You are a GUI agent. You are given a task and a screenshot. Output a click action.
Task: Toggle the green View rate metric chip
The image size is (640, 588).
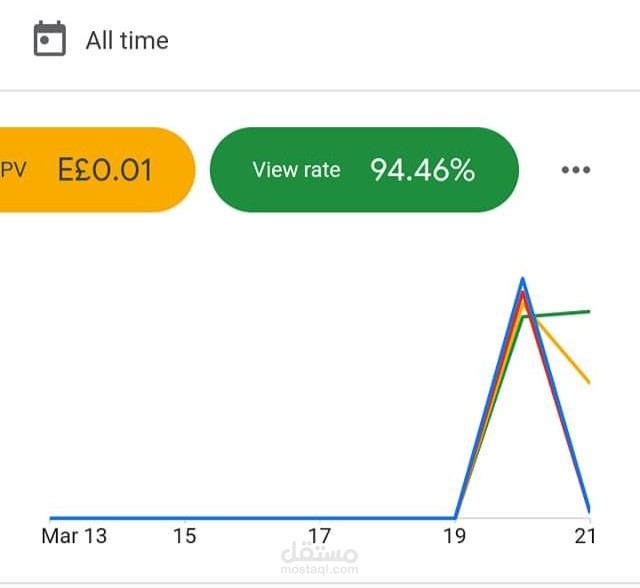tap(364, 170)
